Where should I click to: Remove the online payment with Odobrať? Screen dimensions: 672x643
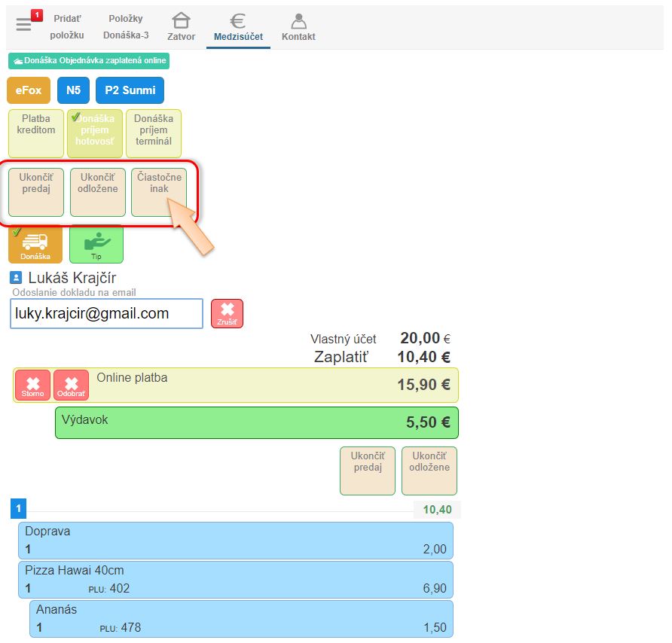[71, 385]
